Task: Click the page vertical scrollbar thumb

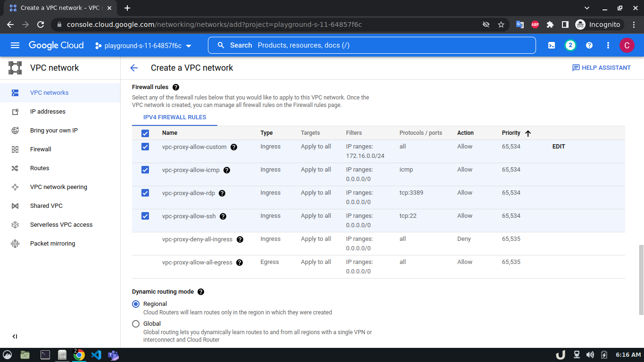Action: pyautogui.click(x=641, y=280)
